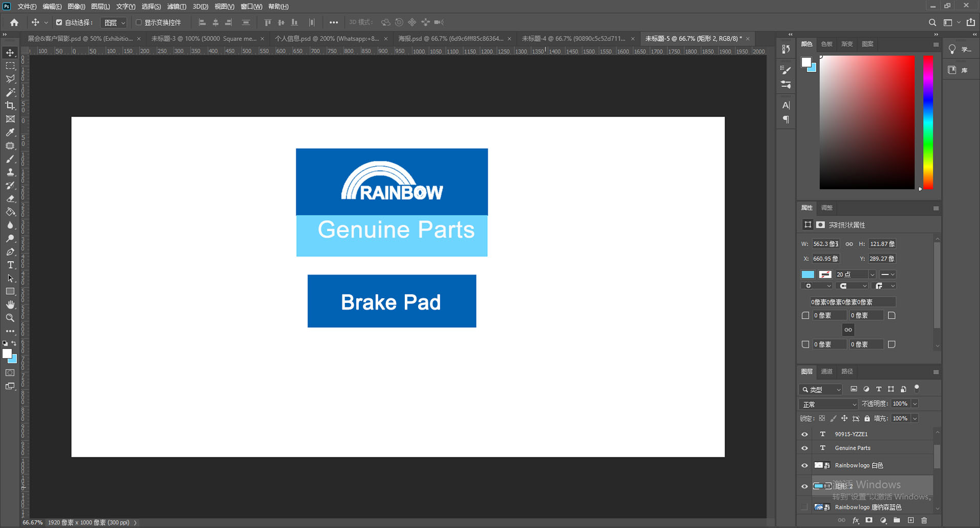Open the stroke alignment dropdown
Image resolution: width=980 pixels, height=528 pixels.
click(817, 286)
